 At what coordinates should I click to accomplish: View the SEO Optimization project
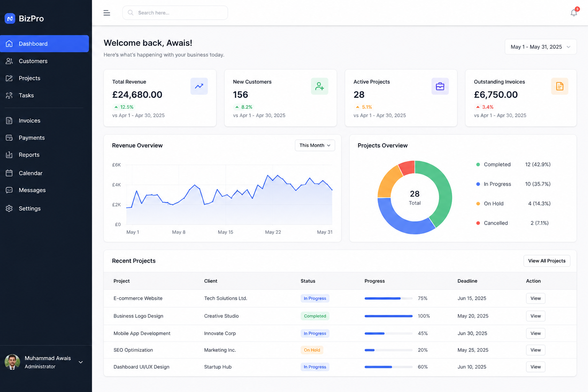click(536, 350)
